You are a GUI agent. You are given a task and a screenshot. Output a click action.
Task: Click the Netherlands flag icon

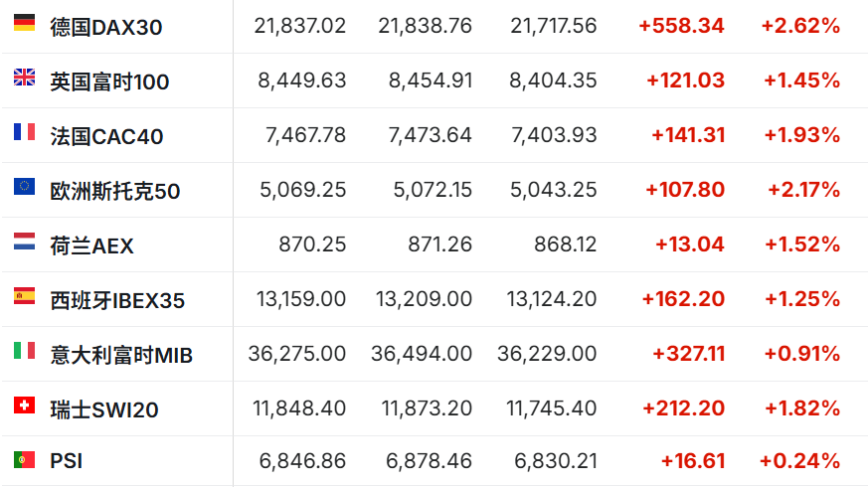(24, 242)
